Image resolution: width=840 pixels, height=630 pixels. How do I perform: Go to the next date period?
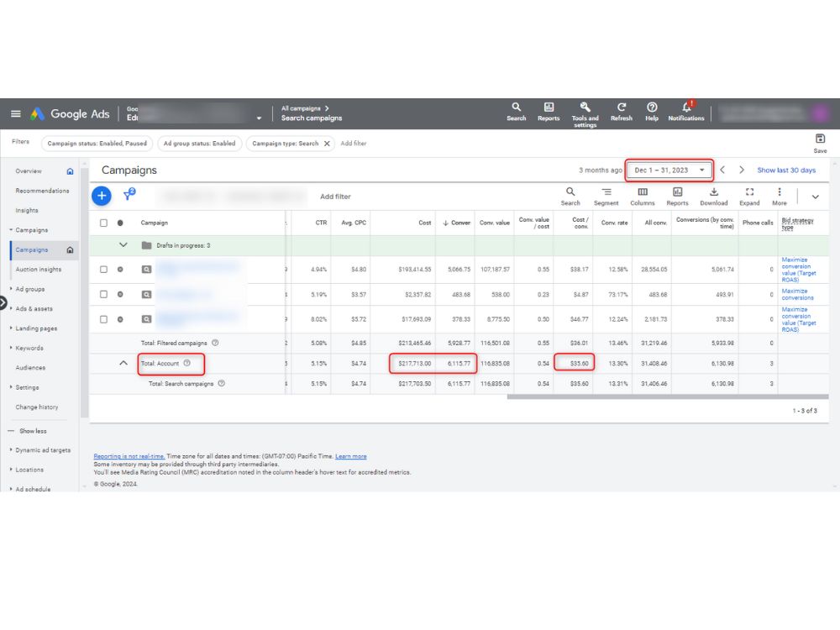pos(742,170)
